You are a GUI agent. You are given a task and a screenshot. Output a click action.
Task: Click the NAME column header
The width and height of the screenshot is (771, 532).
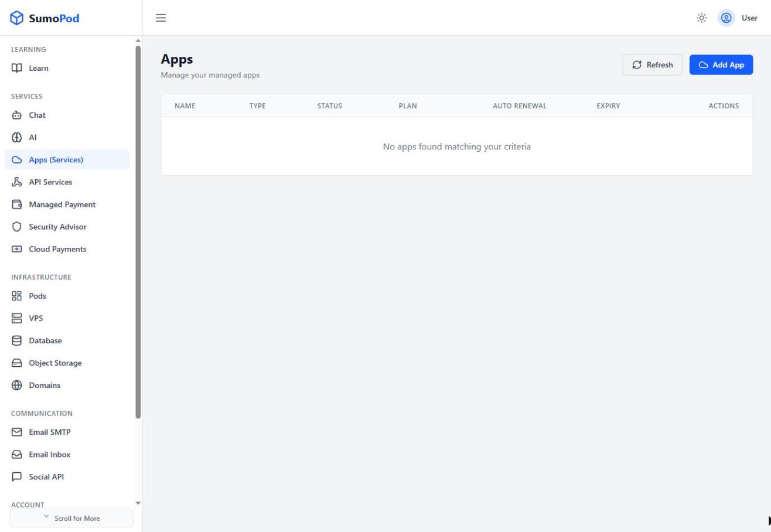pyautogui.click(x=185, y=106)
